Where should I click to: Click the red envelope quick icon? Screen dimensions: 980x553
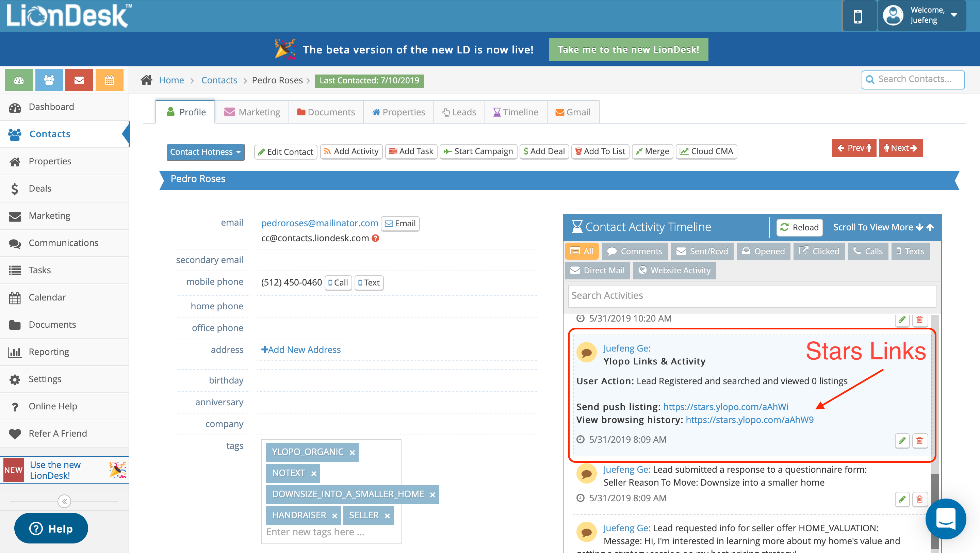(79, 80)
